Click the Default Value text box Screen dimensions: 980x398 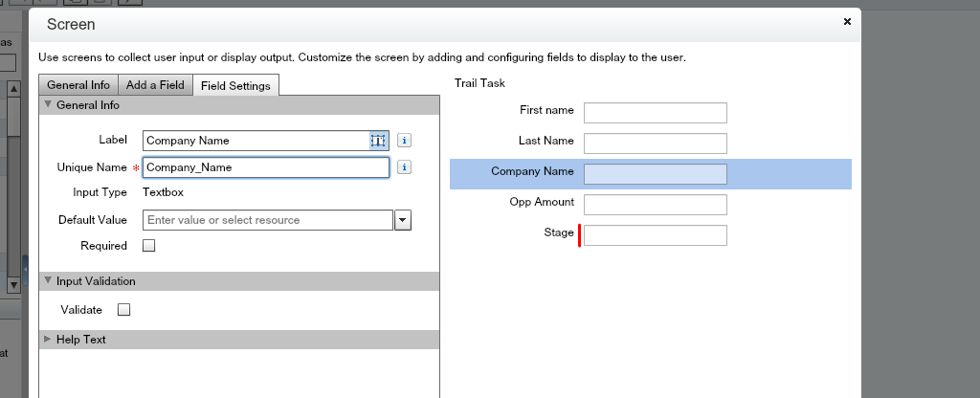267,220
